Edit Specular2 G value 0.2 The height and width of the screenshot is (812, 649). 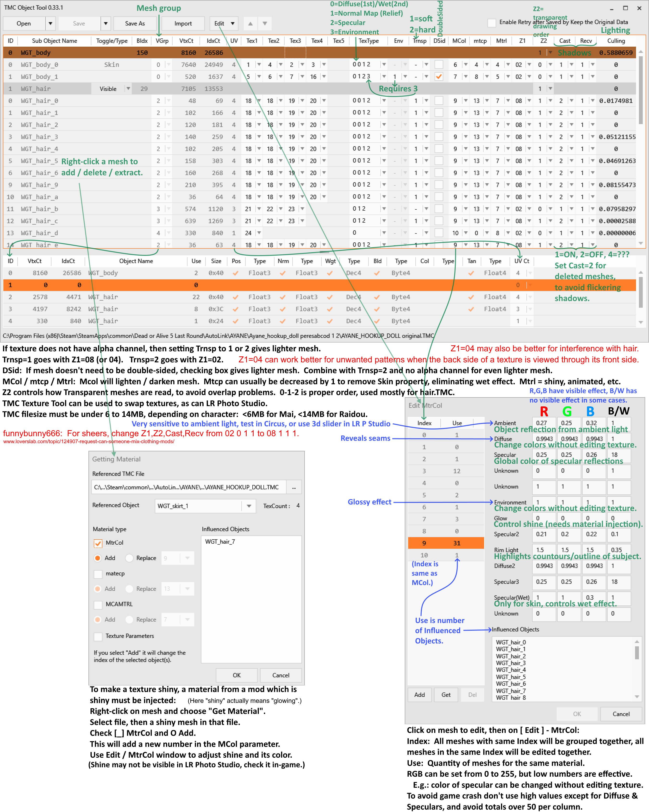click(x=568, y=534)
